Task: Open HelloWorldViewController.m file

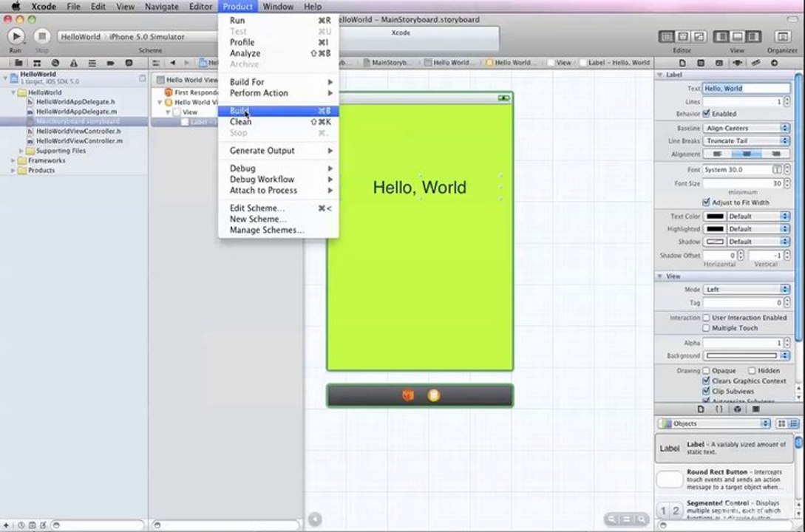Action: coord(79,140)
